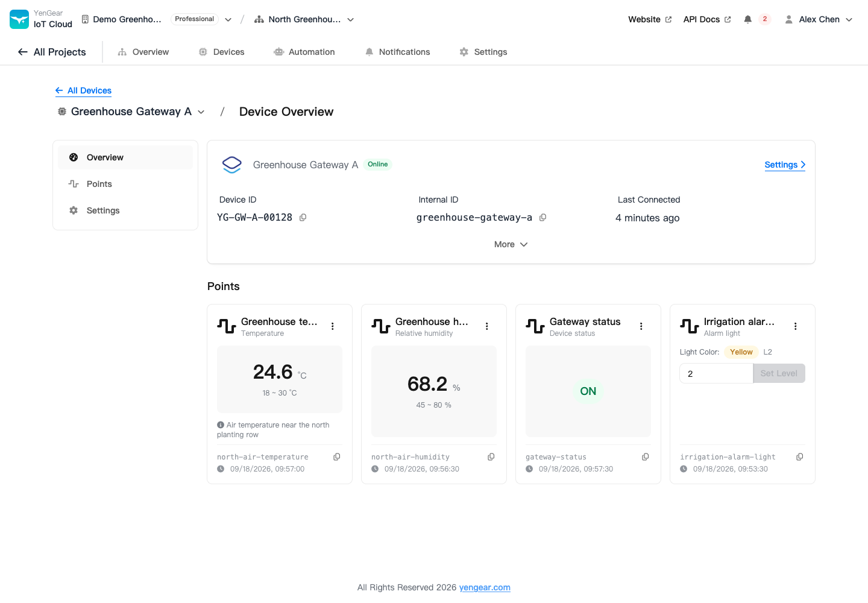868x603 pixels.
Task: Go to the Devices tab
Action: coord(222,52)
